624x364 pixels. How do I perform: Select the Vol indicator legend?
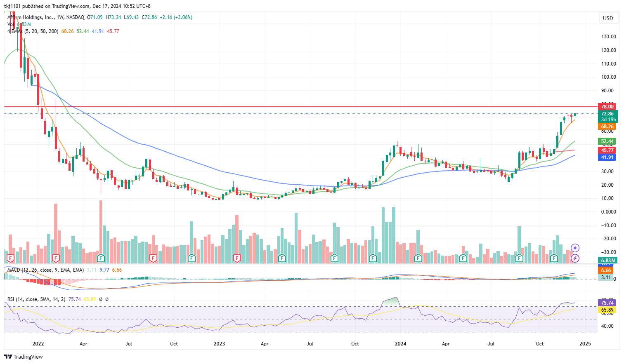click(x=11, y=24)
